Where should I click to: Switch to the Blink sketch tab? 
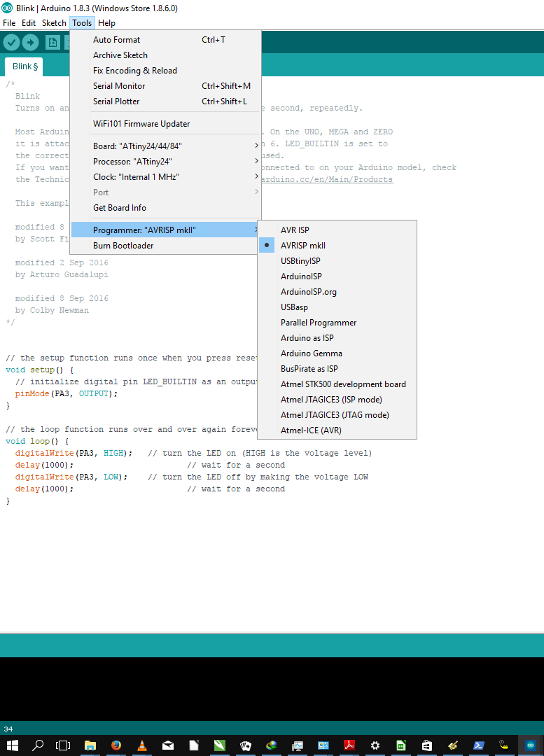click(x=24, y=66)
